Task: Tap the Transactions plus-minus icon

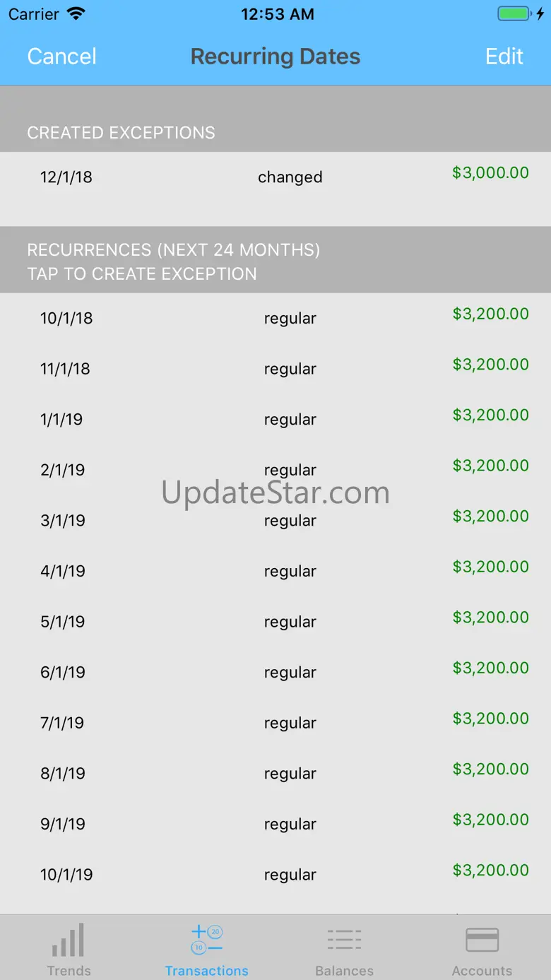Action: pos(206,940)
